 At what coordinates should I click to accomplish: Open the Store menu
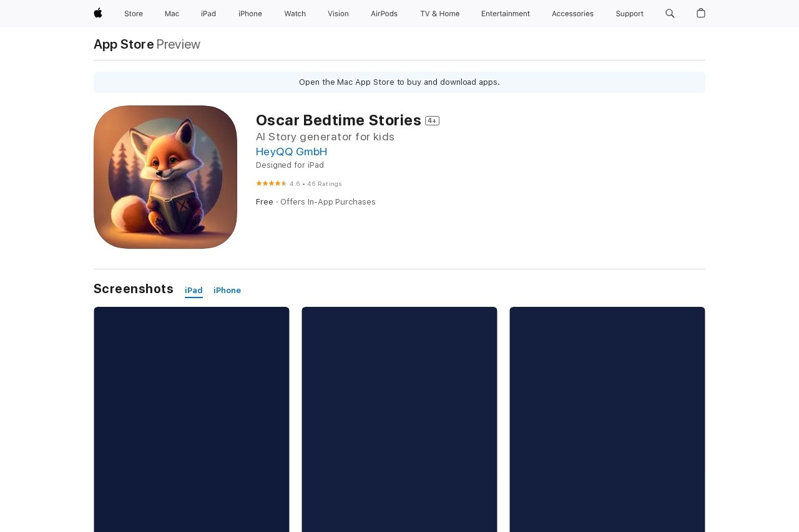click(x=134, y=14)
